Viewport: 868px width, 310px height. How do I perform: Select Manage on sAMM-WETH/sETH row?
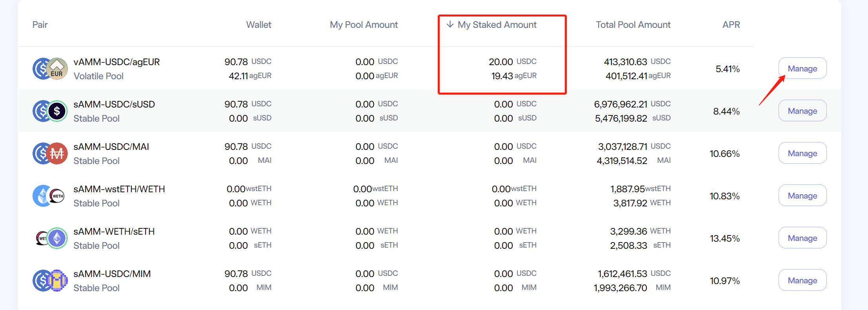pyautogui.click(x=802, y=238)
